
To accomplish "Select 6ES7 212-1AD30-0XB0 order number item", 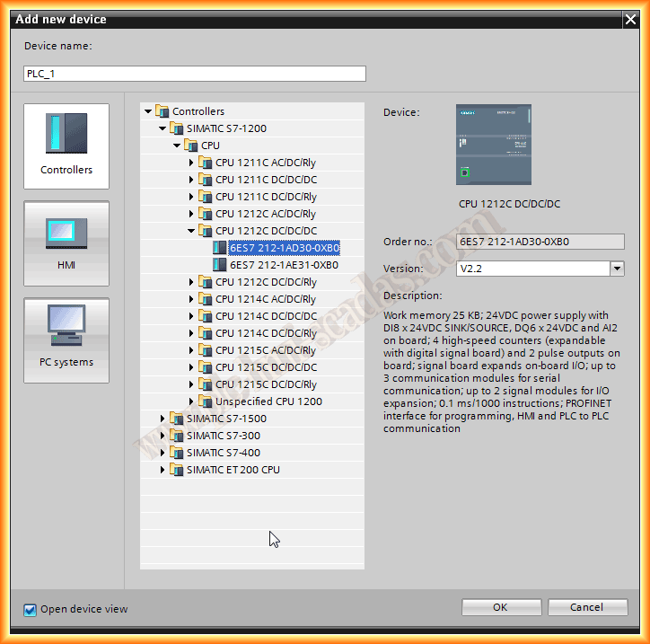I will 284,248.
